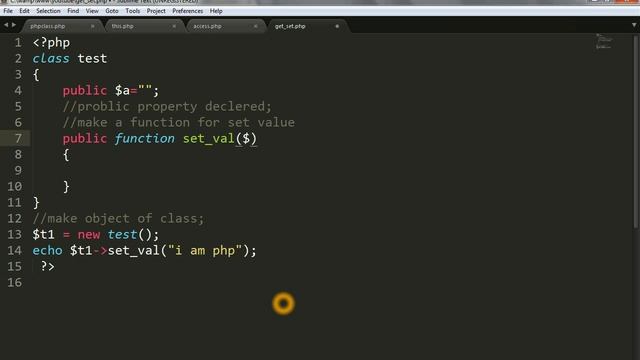Click the comment '//problic property declered;'
The width and height of the screenshot is (640, 360).
pos(167,107)
